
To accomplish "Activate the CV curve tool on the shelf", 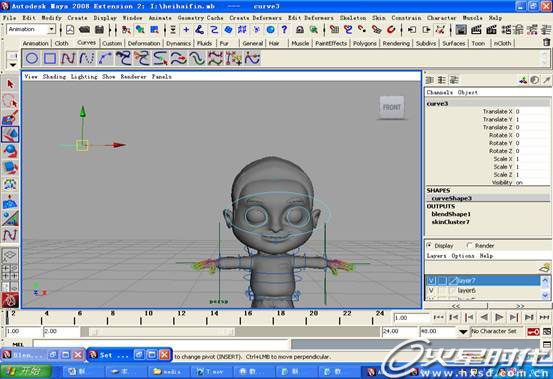I will point(68,58).
